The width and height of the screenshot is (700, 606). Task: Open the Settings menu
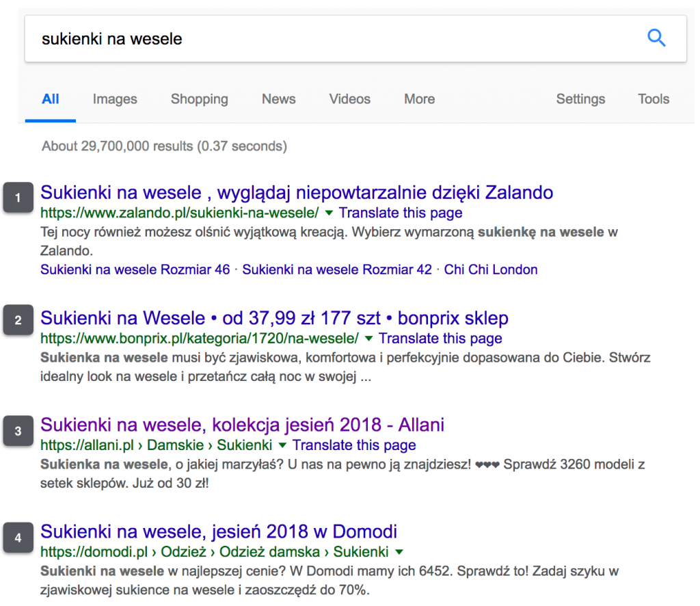[580, 99]
